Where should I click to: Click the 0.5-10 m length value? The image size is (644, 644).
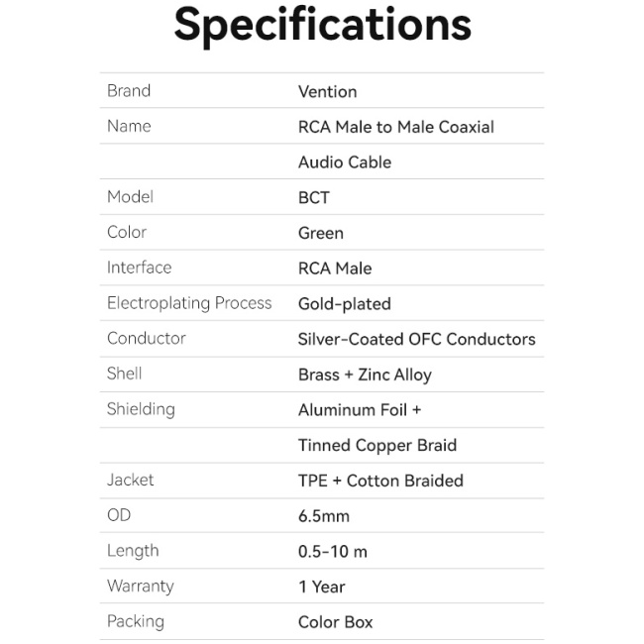tap(332, 552)
